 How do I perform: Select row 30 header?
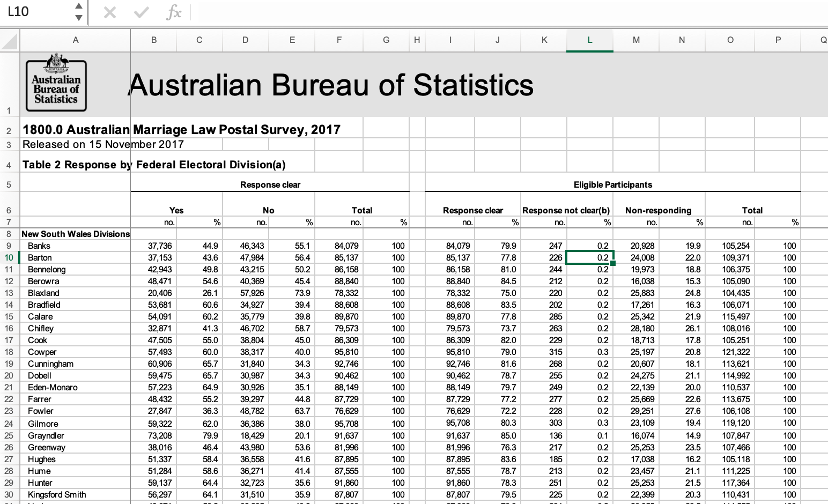tap(9, 495)
